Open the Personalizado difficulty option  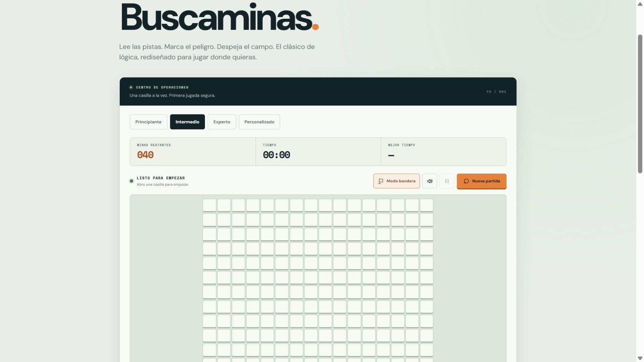click(x=259, y=122)
